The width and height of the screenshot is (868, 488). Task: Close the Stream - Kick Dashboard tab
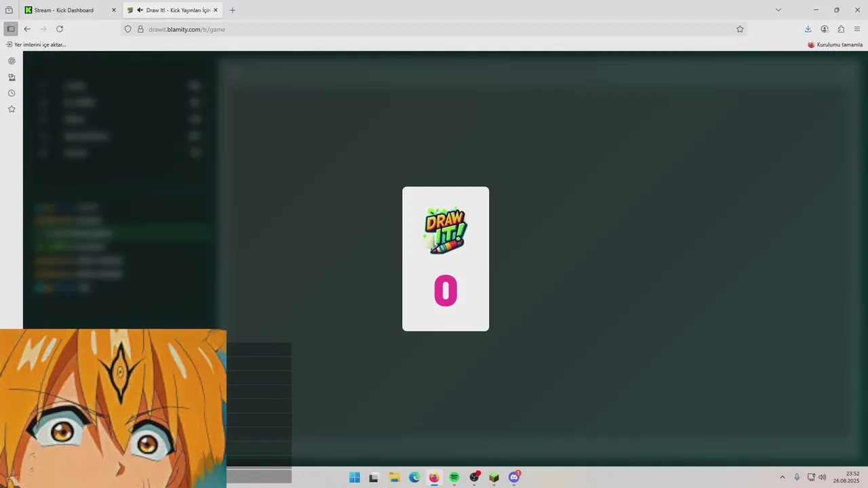114,10
